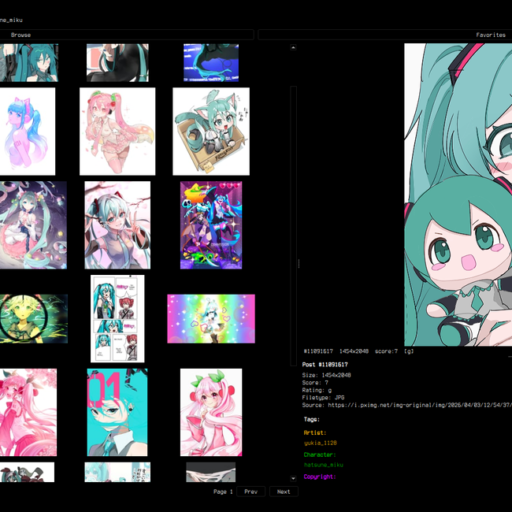
Task: Click the "Size: 1454x2048" info line
Action: coord(326,375)
